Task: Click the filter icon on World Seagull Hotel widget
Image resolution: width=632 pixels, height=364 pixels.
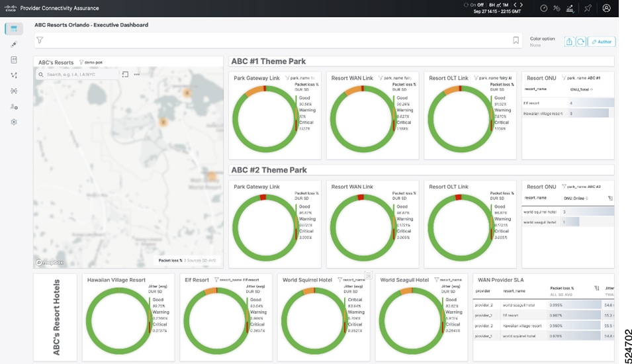Action: tap(437, 280)
